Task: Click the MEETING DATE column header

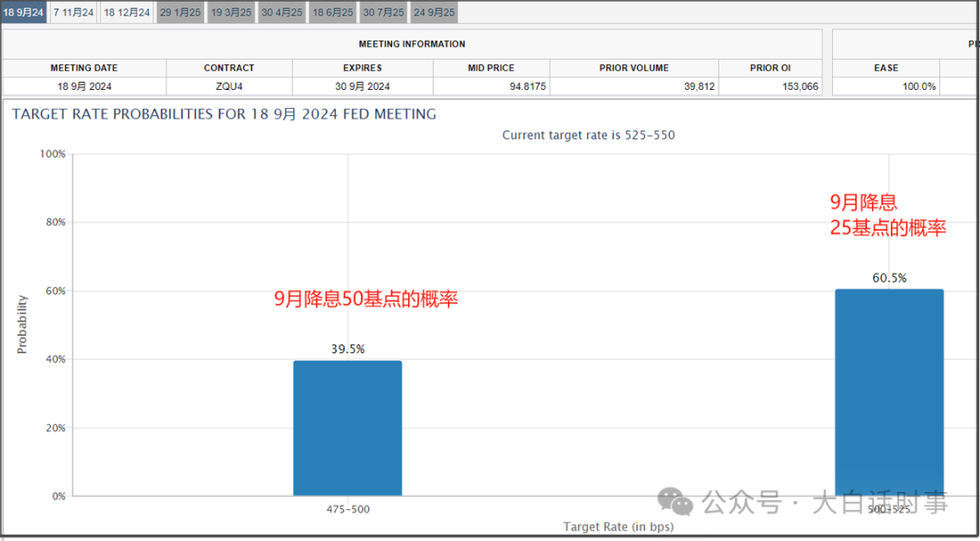Action: click(84, 68)
